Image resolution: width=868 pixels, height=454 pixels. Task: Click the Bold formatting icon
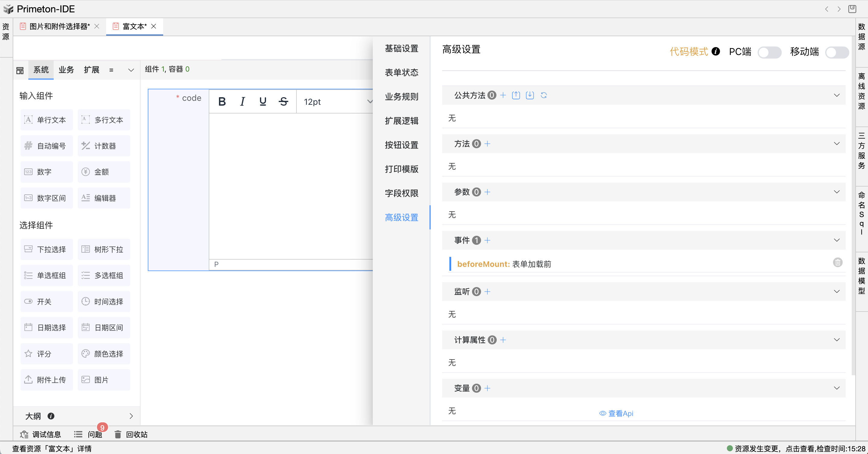pyautogui.click(x=222, y=101)
